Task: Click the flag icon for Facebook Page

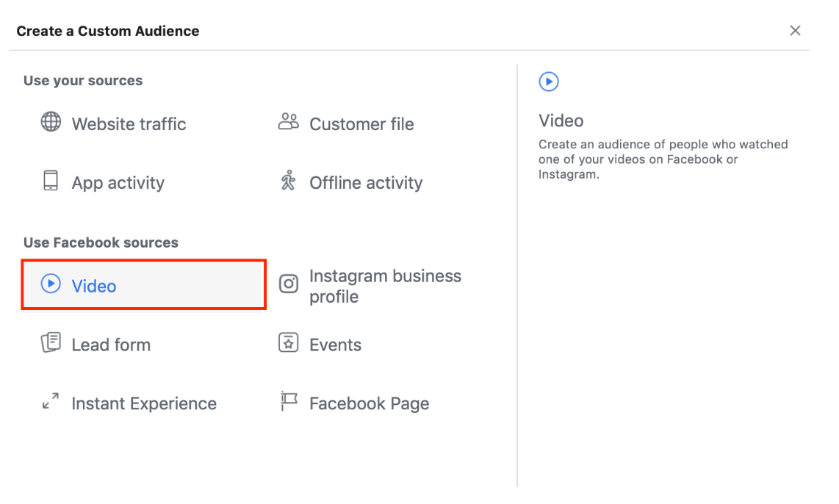Action: click(x=289, y=401)
